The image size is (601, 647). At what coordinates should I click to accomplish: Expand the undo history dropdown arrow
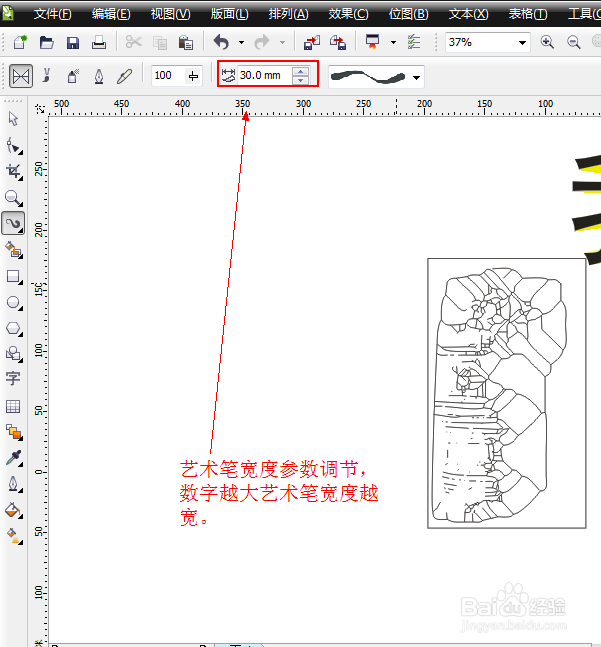click(241, 43)
